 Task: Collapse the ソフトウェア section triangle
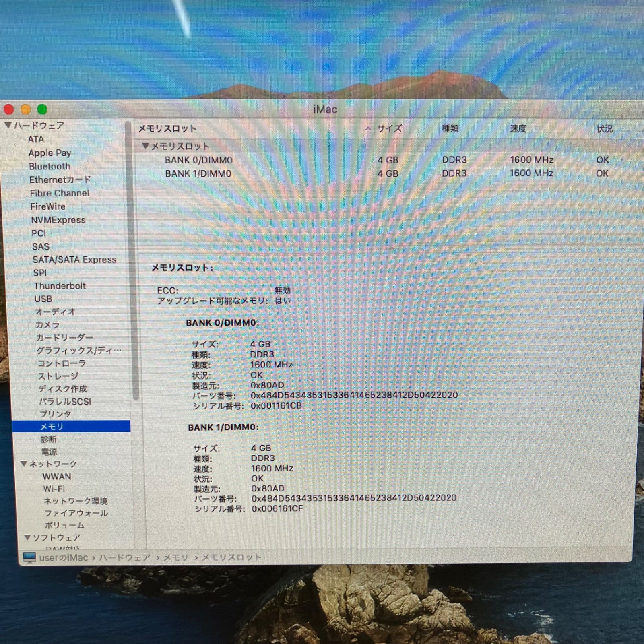coord(27,537)
